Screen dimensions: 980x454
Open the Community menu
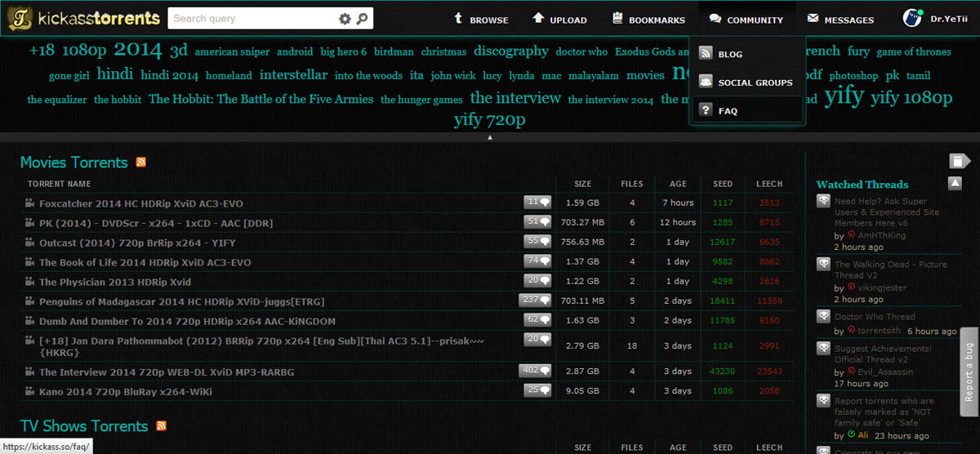[746, 20]
